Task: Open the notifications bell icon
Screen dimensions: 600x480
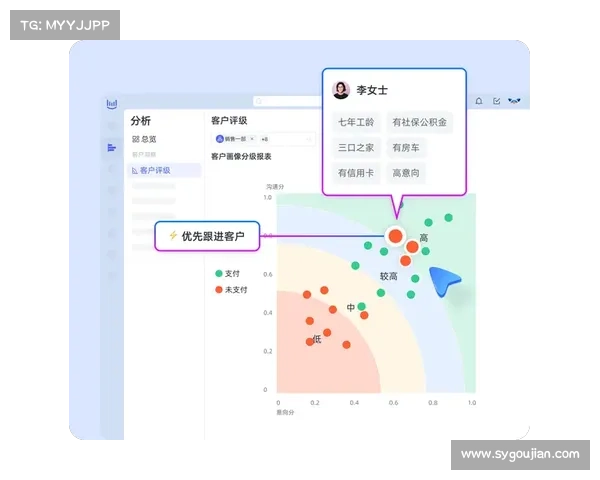Action: pos(479,101)
